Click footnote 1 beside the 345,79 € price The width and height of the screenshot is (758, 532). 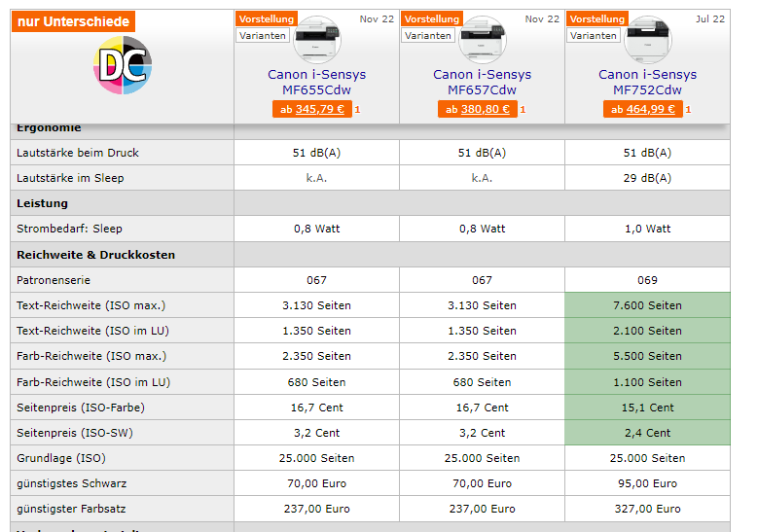(357, 110)
